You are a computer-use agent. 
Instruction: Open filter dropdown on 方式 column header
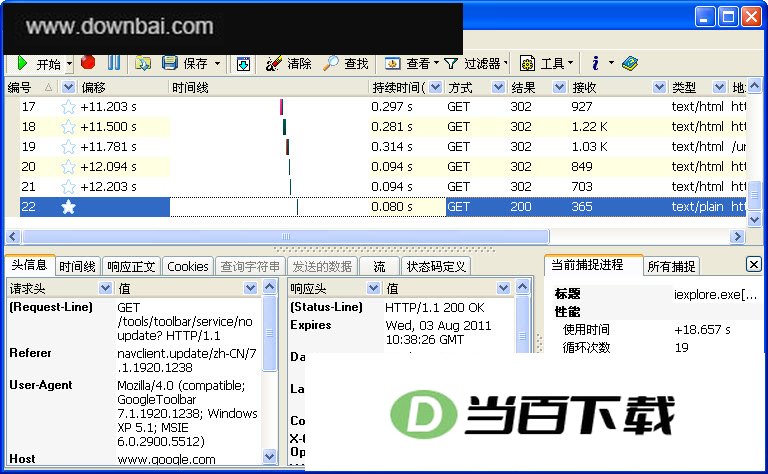click(x=498, y=87)
